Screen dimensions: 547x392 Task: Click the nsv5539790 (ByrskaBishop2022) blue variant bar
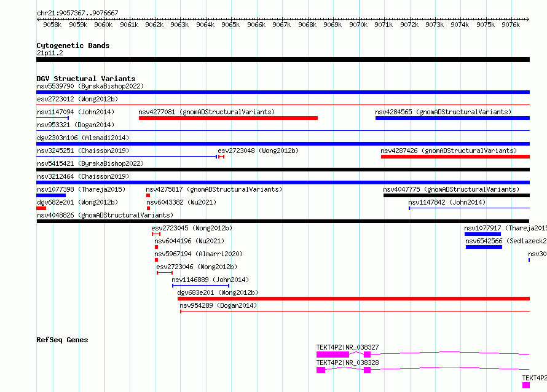pos(283,92)
